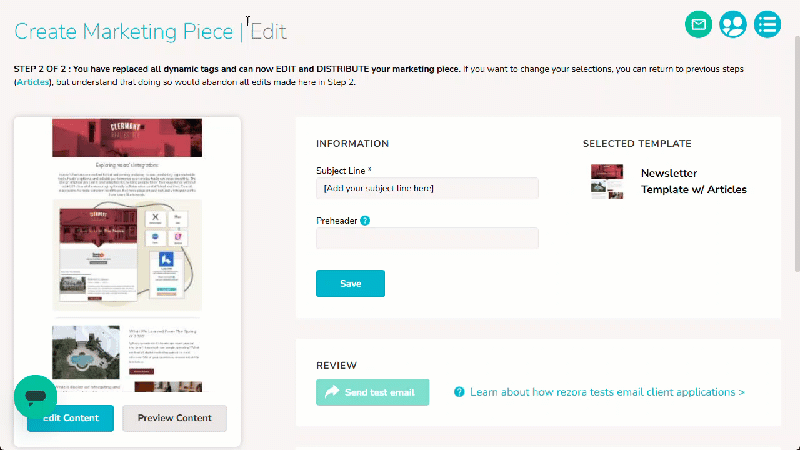This screenshot has height=450, width=800.
Task: Click the Preview Content button
Action: point(174,418)
